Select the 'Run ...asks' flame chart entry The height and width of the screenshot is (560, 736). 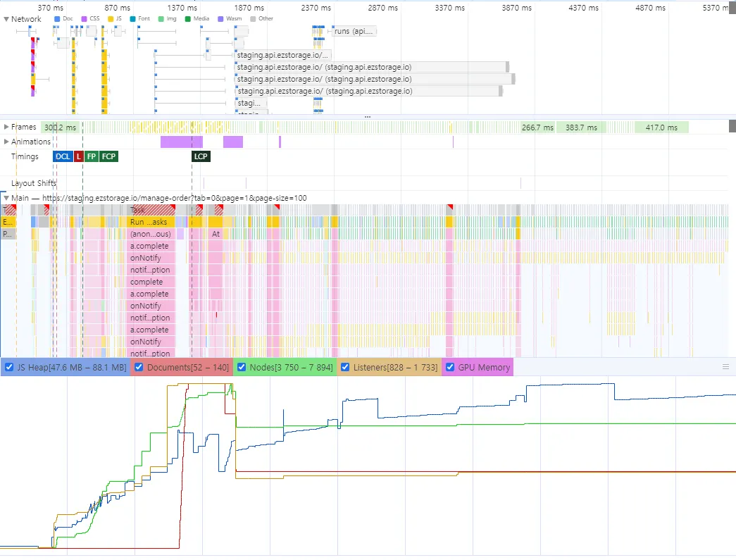coord(151,222)
